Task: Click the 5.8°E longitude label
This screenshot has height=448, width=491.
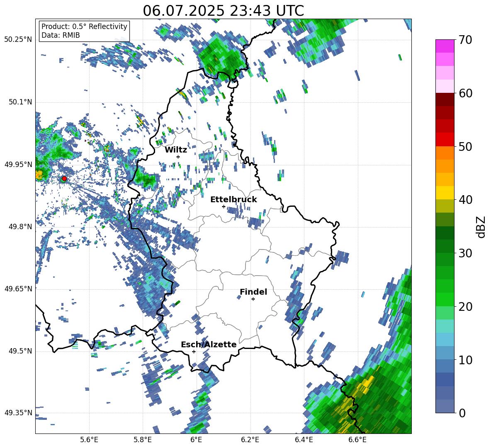Action: pyautogui.click(x=143, y=440)
